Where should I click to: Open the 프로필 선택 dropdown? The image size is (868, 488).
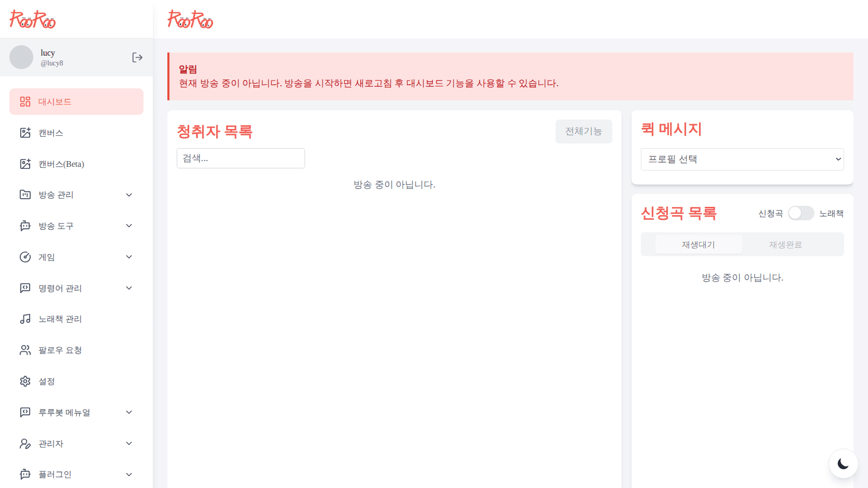click(742, 159)
